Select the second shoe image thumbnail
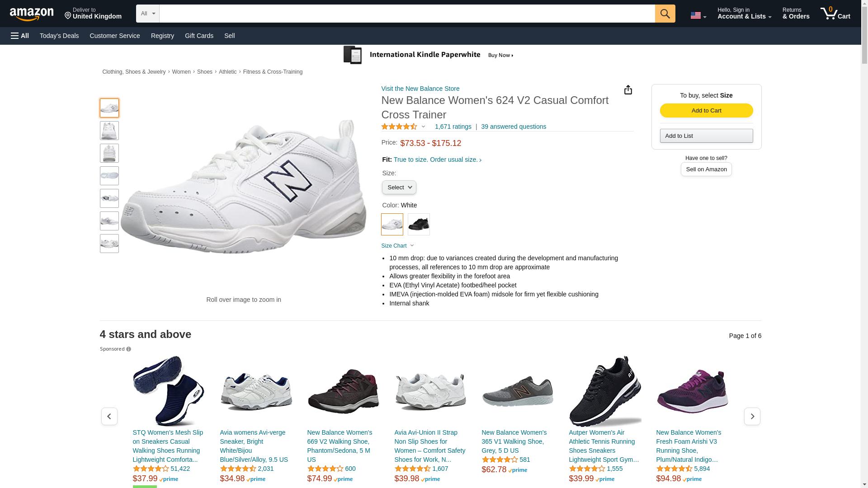The height and width of the screenshot is (488, 868). [x=109, y=131]
